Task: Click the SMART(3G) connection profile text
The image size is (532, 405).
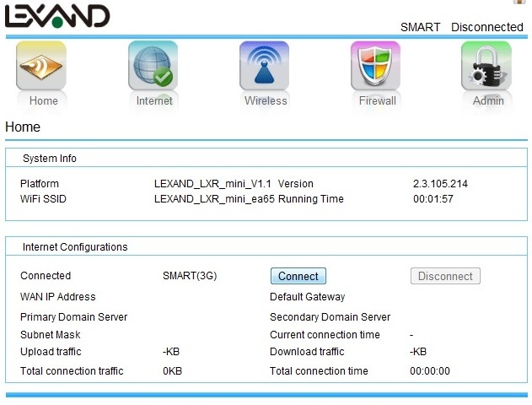Action: tap(190, 276)
